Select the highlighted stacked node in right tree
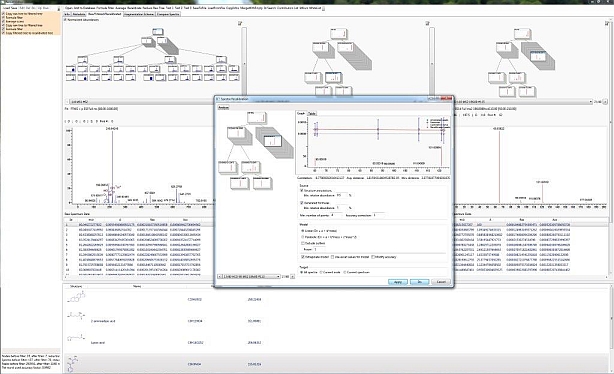The height and width of the screenshot is (374, 614). 538,56
